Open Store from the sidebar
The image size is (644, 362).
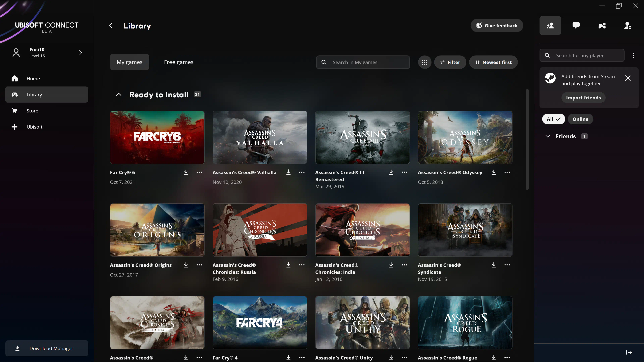click(x=33, y=111)
